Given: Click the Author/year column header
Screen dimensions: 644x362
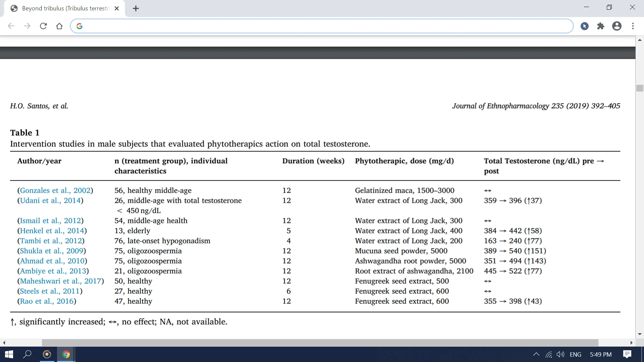Looking at the screenshot, I should click(x=39, y=161).
